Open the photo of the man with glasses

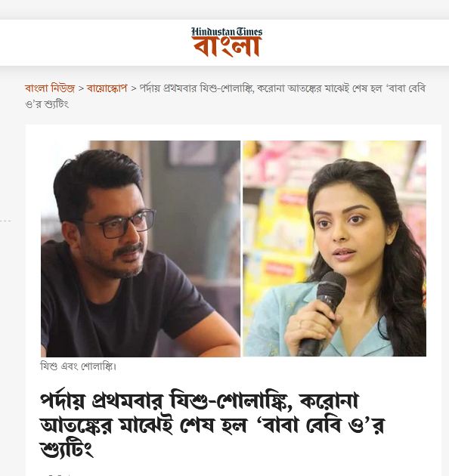click(x=141, y=249)
